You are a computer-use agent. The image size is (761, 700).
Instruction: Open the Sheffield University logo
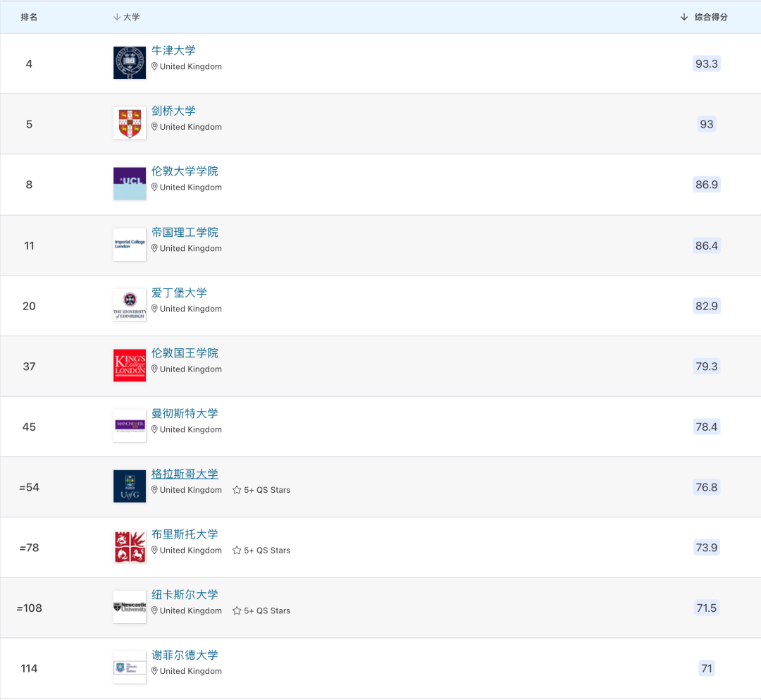[x=130, y=668]
